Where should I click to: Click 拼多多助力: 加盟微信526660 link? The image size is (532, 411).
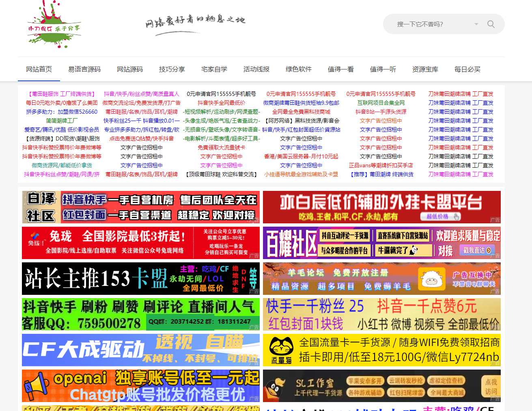click(x=62, y=112)
